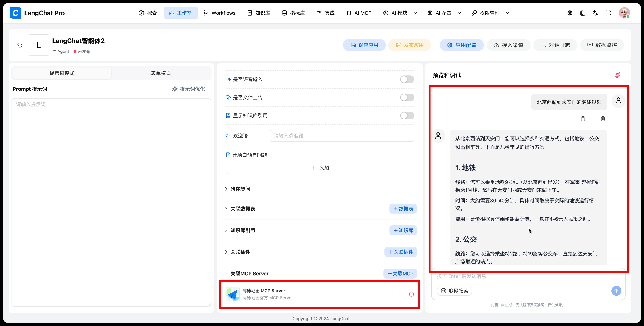Click the 提示词优化 sparkle button
Viewport: 644px width, 326px height.
coord(188,89)
